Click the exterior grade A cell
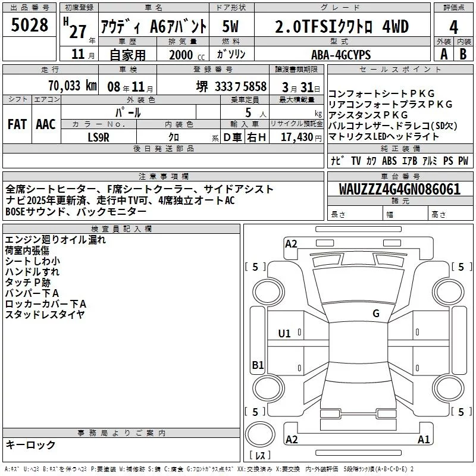Image resolution: width=476 pixels, height=476 pixels. [x=443, y=54]
